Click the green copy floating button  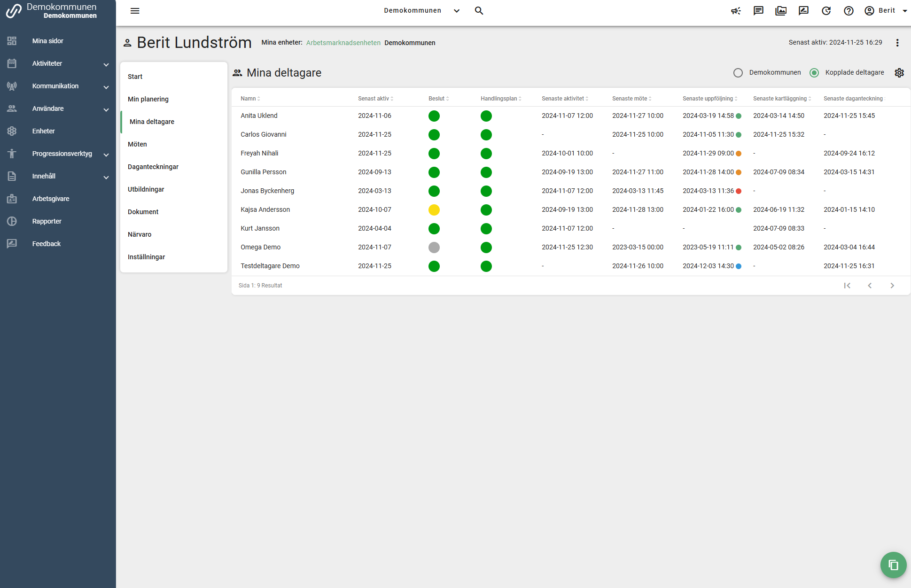[893, 565]
